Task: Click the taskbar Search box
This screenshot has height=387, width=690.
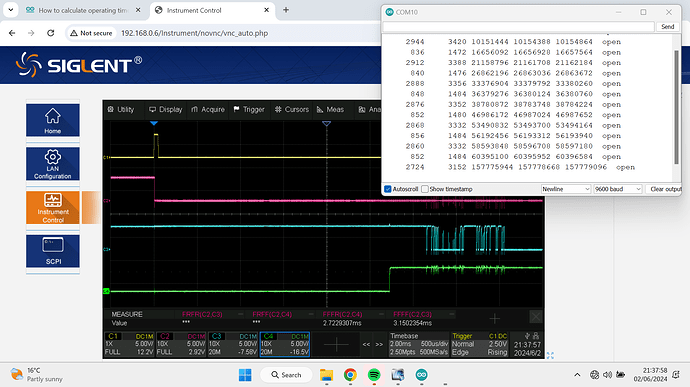Action: (286, 375)
